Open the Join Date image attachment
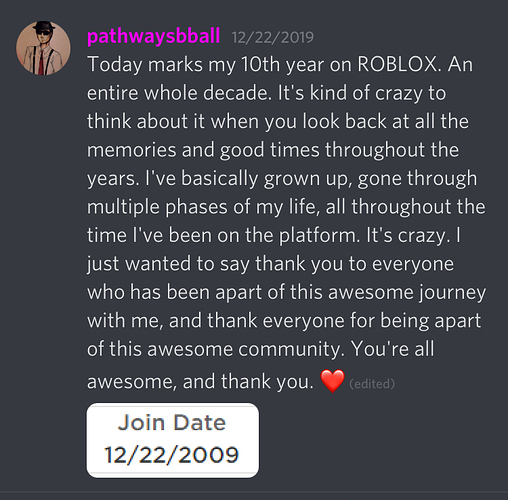This screenshot has height=500, width=508. click(x=173, y=440)
